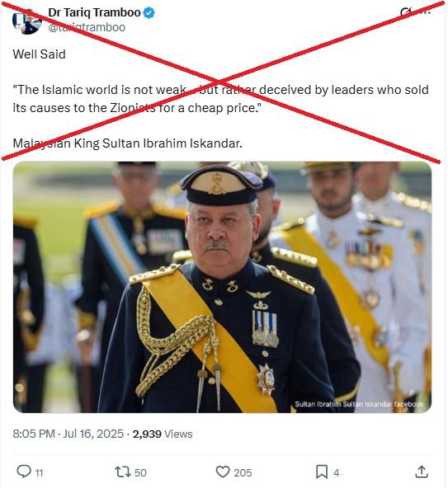The image size is (448, 488).
Task: Click the 205 likes count
Action: (x=243, y=473)
